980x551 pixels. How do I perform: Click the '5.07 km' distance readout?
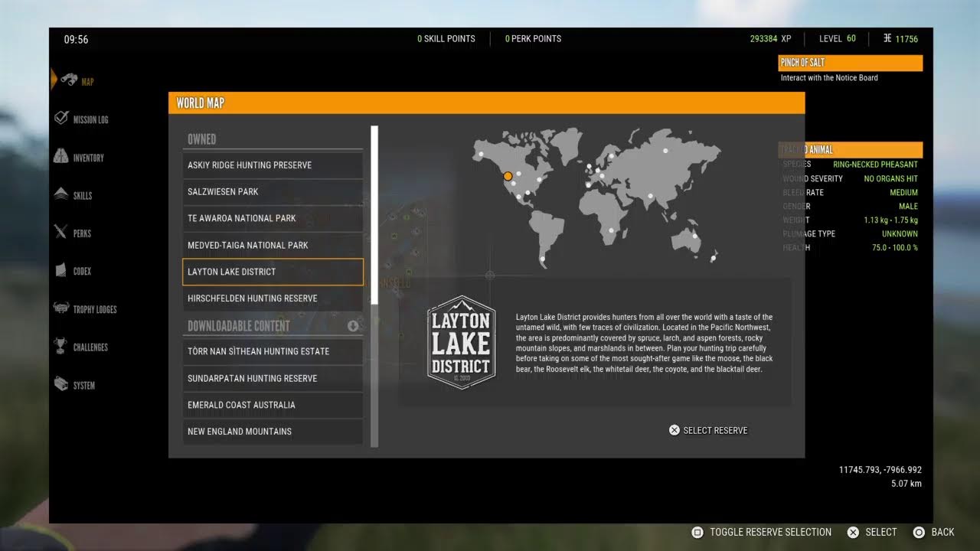[906, 484]
